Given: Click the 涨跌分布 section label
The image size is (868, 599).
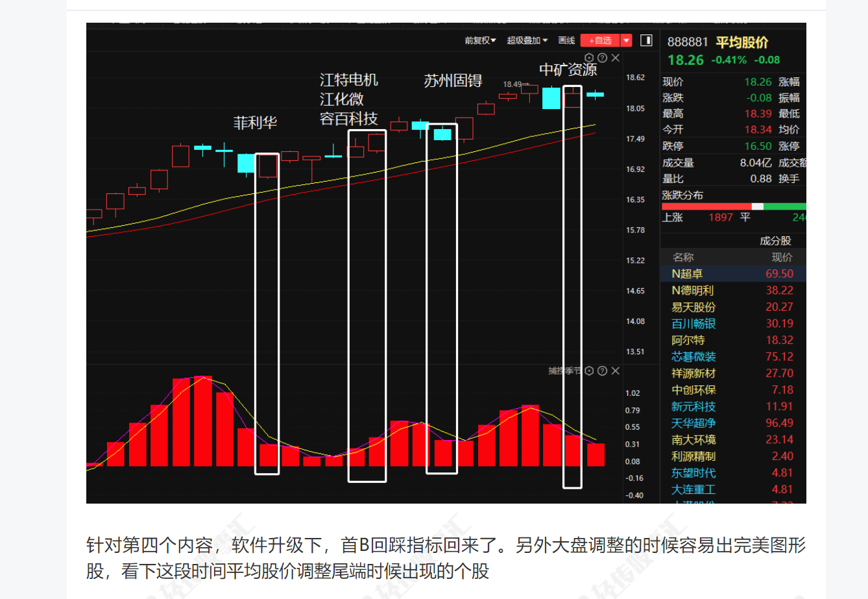Looking at the screenshot, I should (682, 195).
